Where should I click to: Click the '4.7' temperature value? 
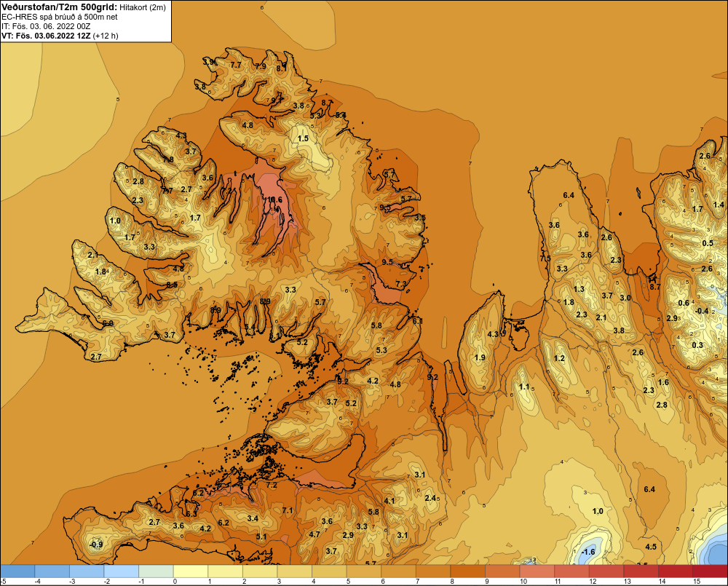tap(314, 534)
